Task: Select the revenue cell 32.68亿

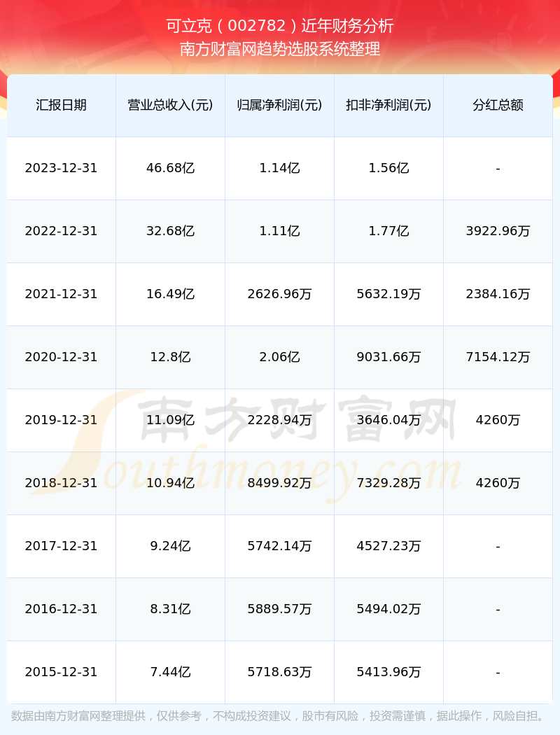Action: pos(171,231)
